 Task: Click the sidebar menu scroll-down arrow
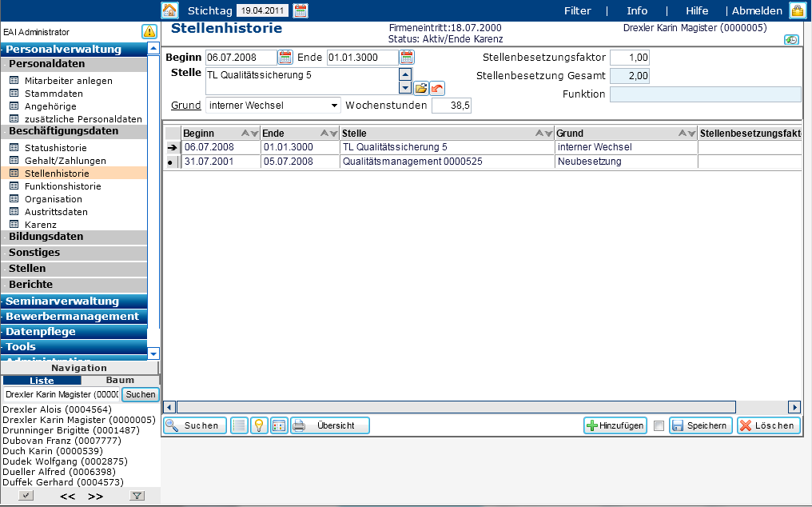[x=153, y=354]
